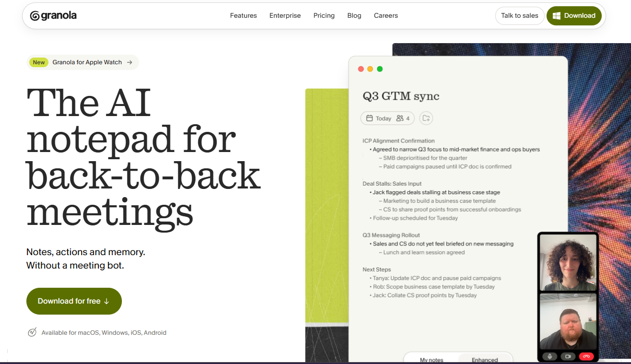Viewport: 631px width, 364px height.
Task: Click CS to share proof points line
Action: 450,210
